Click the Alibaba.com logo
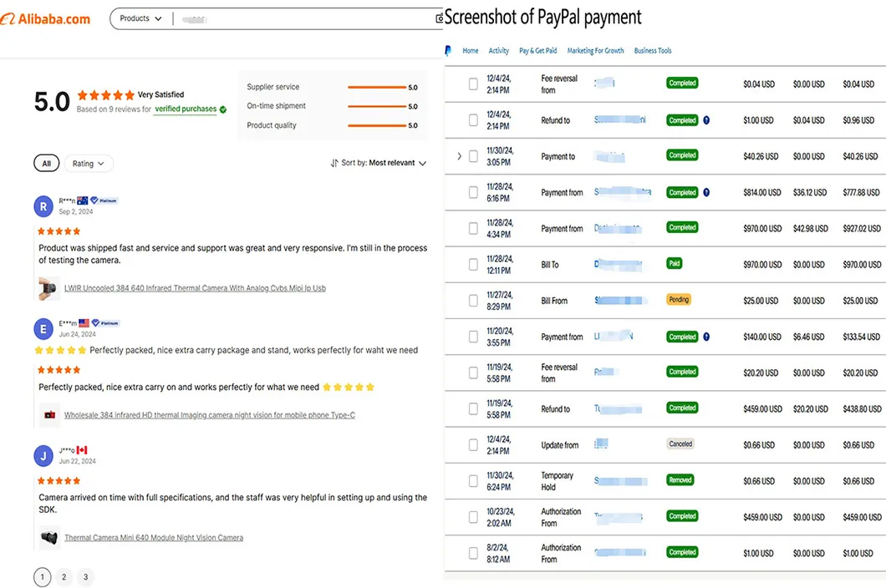This screenshot has height=588, width=886. (x=46, y=18)
